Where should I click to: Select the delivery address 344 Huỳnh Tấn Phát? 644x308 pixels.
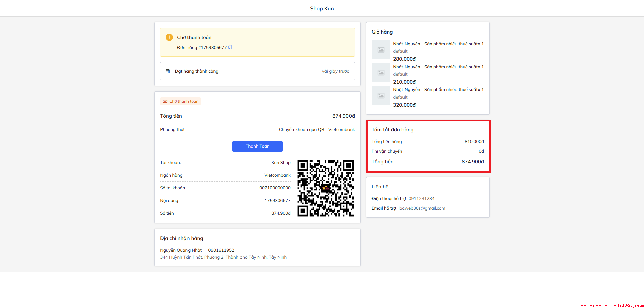(x=223, y=257)
